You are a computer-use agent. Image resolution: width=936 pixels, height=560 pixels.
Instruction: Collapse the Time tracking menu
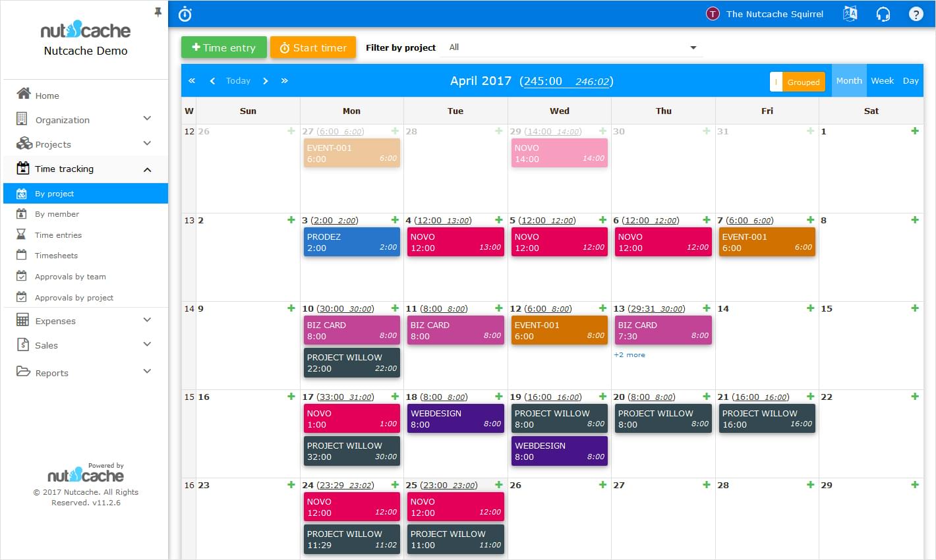click(147, 169)
